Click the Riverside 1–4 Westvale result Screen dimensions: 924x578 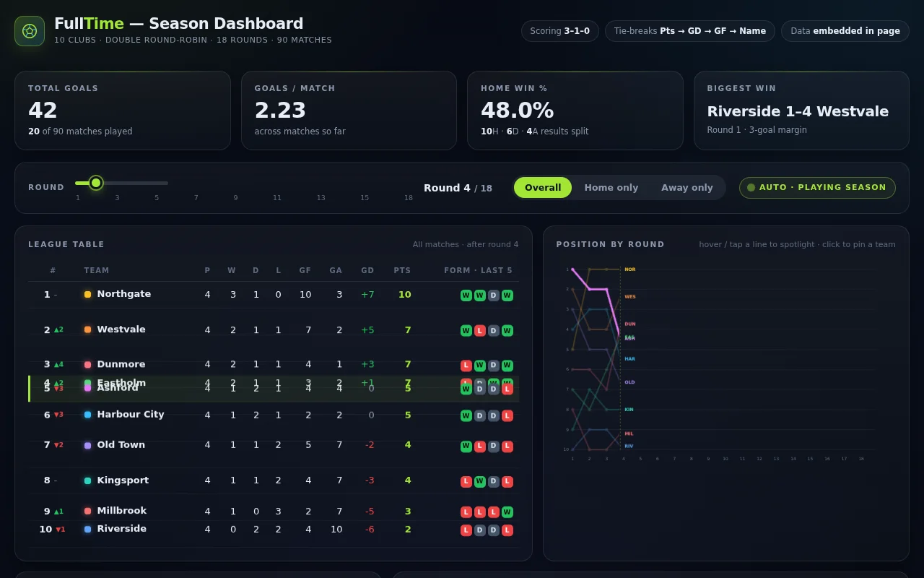(798, 111)
